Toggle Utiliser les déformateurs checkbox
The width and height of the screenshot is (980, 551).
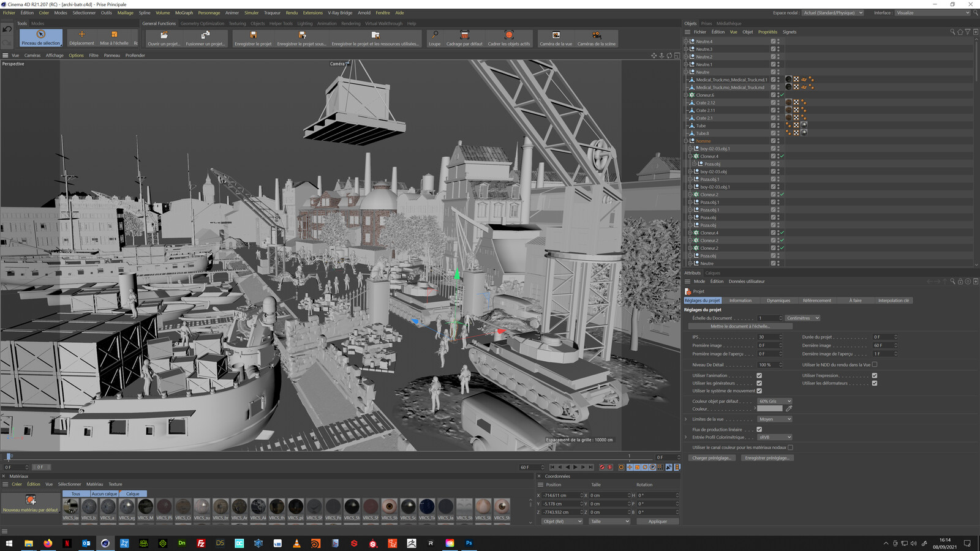(875, 383)
